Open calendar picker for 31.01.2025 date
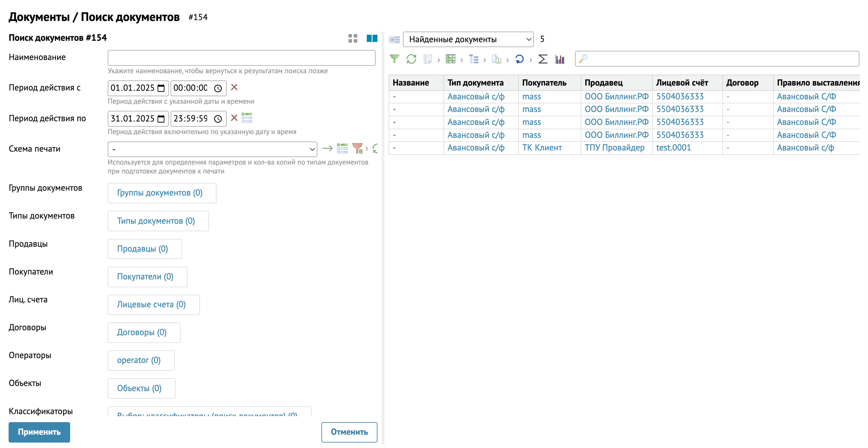 click(161, 119)
